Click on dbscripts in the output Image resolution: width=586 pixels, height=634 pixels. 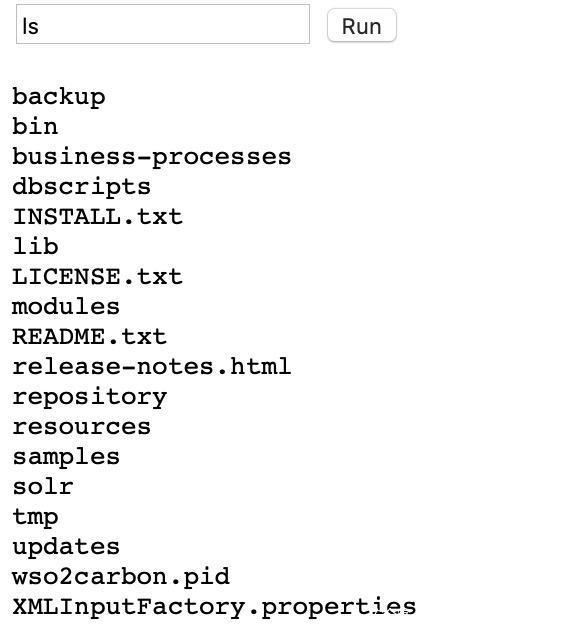pyautogui.click(x=82, y=187)
